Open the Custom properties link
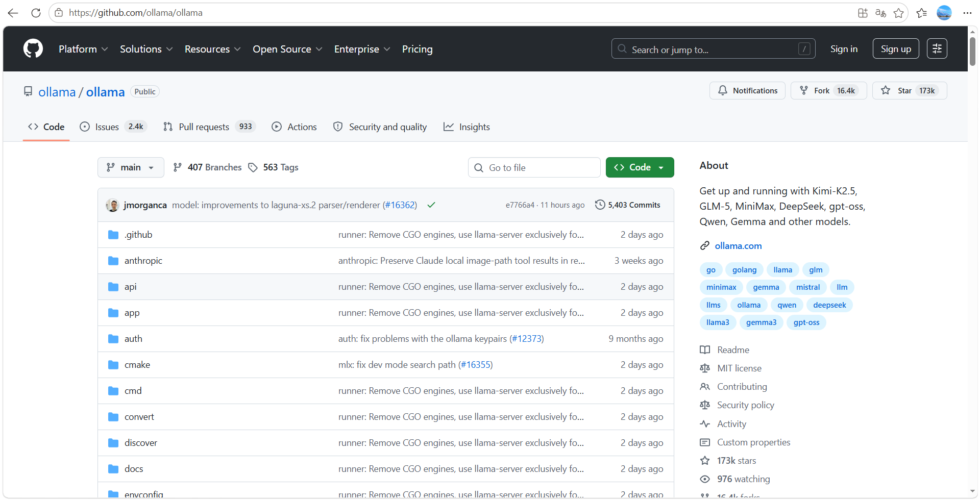Viewport: 980px width, 500px height. click(754, 442)
